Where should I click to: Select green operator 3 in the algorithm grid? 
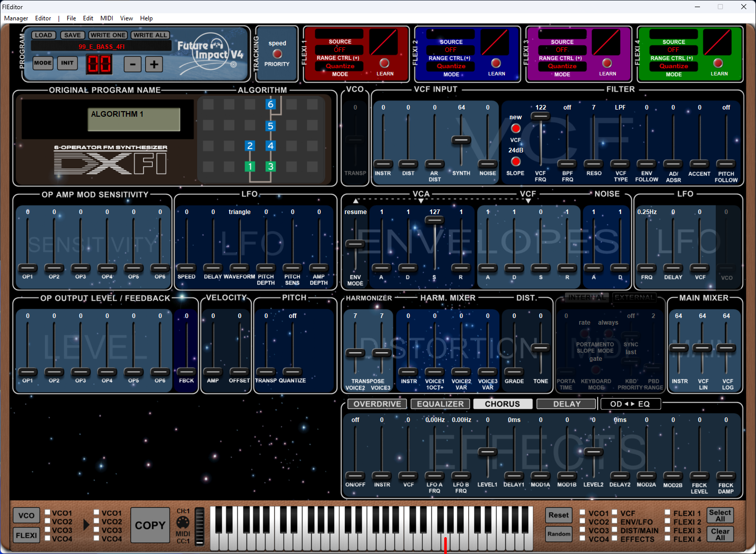click(271, 166)
